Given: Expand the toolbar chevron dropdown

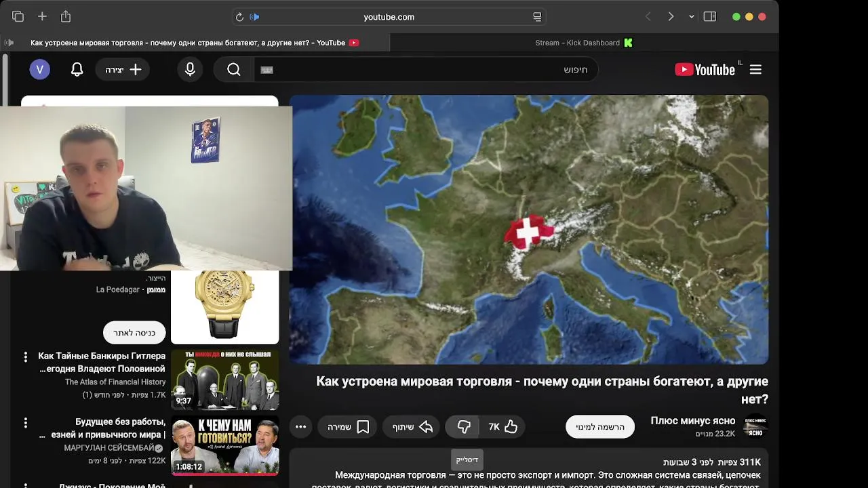Looking at the screenshot, I should [x=691, y=17].
